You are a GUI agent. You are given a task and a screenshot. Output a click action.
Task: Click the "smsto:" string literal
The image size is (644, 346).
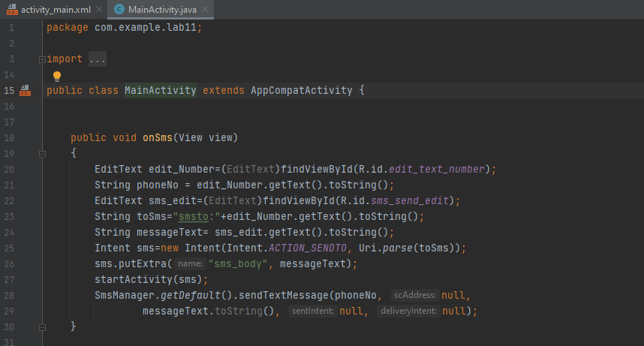pyautogui.click(x=197, y=217)
